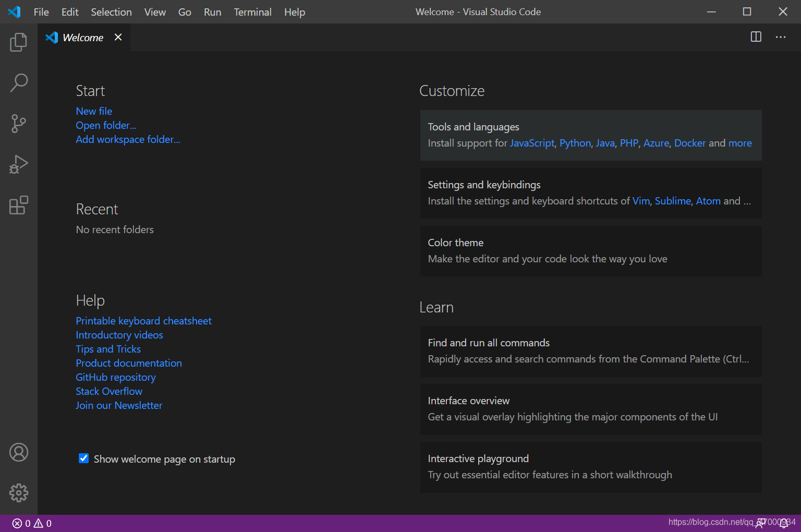Install Sublime keybindings
Image resolution: width=801 pixels, height=532 pixels.
tap(673, 201)
